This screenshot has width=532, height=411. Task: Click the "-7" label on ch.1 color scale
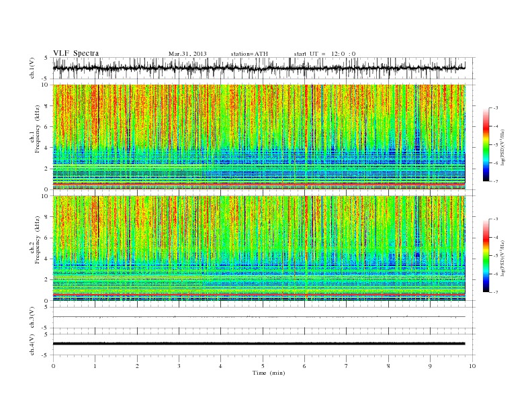[496, 181]
